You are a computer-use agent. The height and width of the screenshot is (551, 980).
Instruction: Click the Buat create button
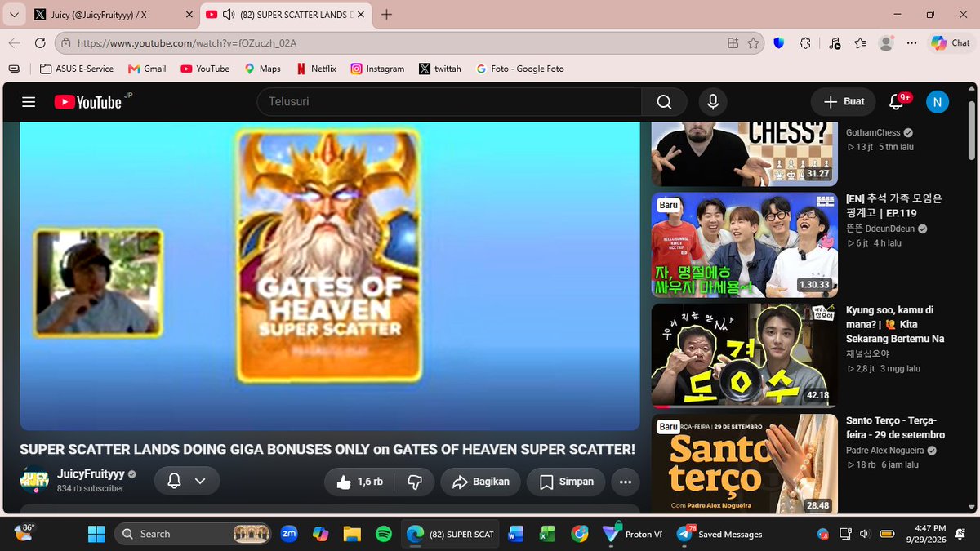pos(844,102)
